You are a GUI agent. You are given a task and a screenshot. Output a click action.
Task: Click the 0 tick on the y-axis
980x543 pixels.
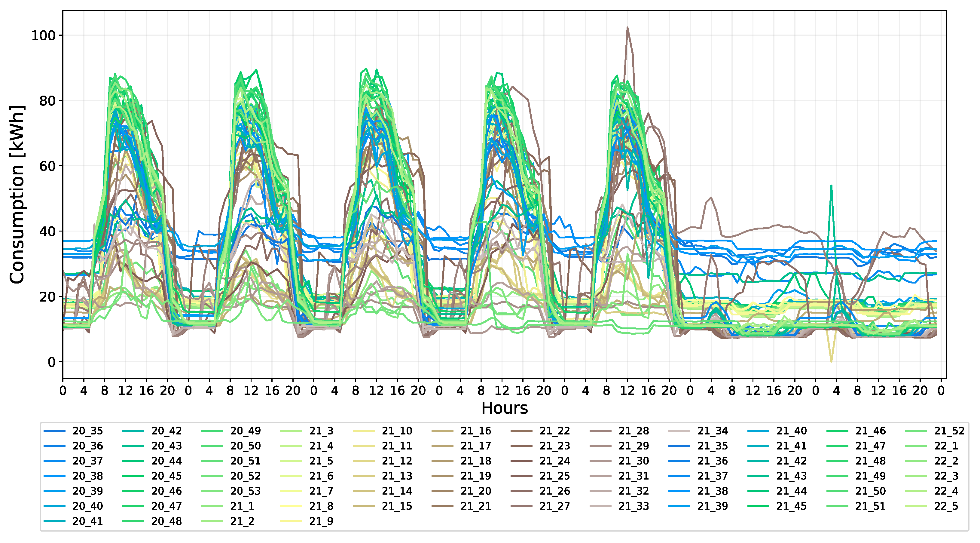tap(51, 362)
